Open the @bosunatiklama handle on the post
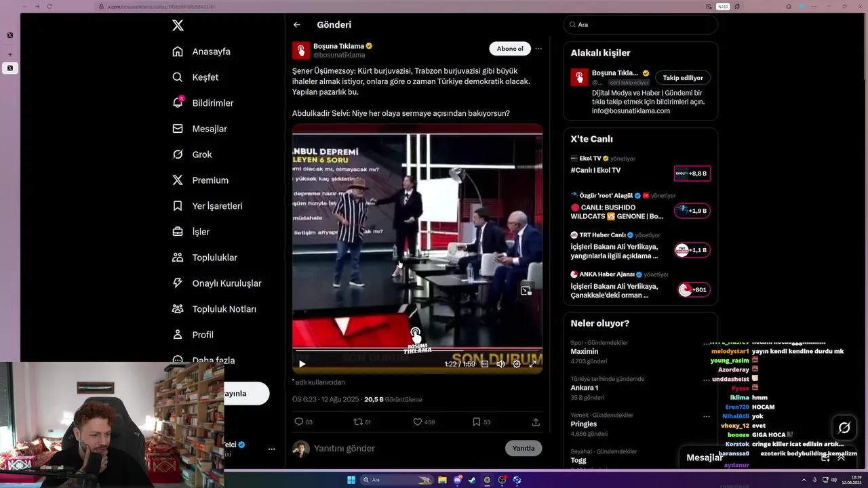Screen dimensions: 868x488 tap(339, 55)
